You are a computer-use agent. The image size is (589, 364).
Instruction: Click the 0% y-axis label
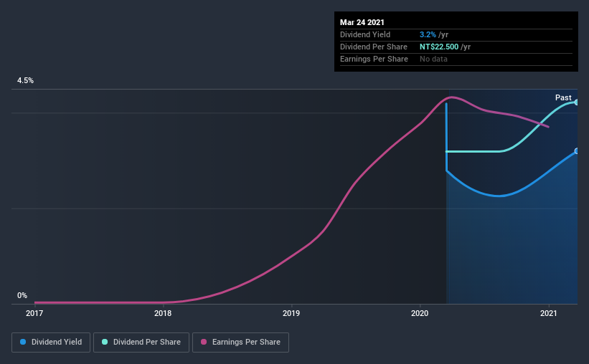pyautogui.click(x=22, y=295)
